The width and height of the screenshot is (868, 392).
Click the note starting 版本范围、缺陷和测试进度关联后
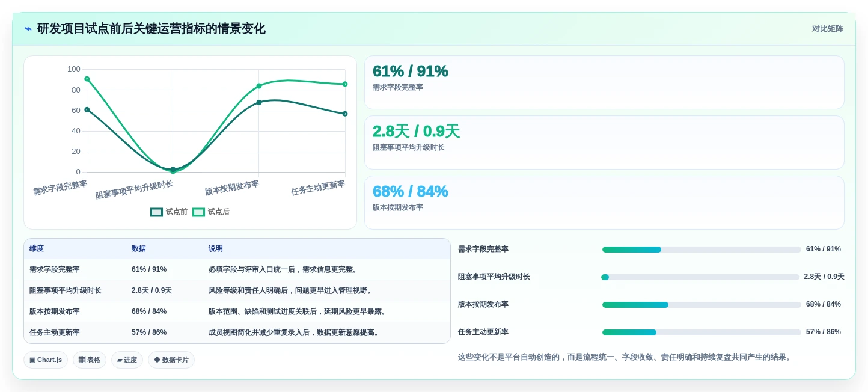pyautogui.click(x=299, y=312)
